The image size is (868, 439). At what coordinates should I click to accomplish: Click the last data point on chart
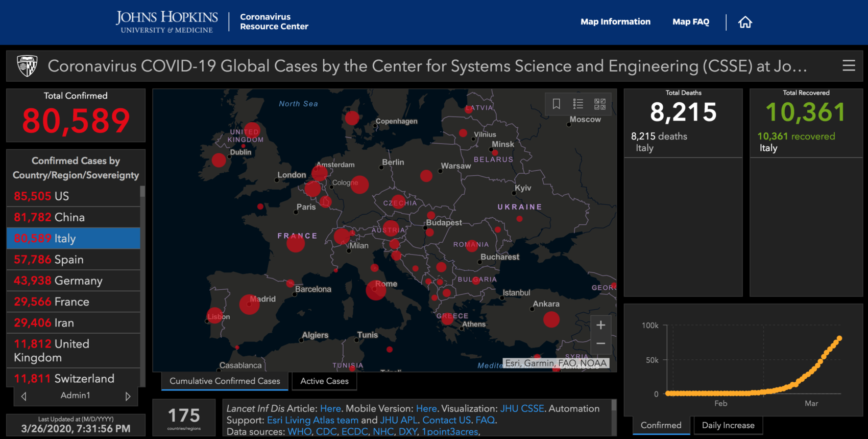tap(839, 338)
